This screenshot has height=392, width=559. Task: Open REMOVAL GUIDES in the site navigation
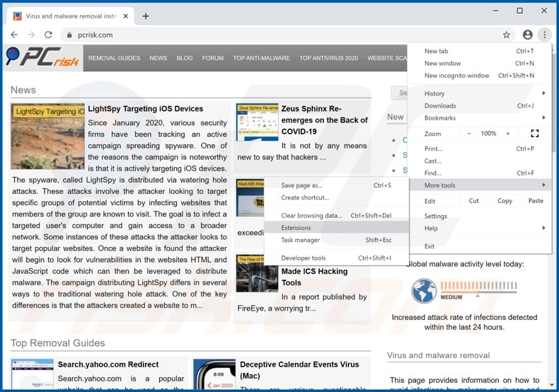(114, 58)
